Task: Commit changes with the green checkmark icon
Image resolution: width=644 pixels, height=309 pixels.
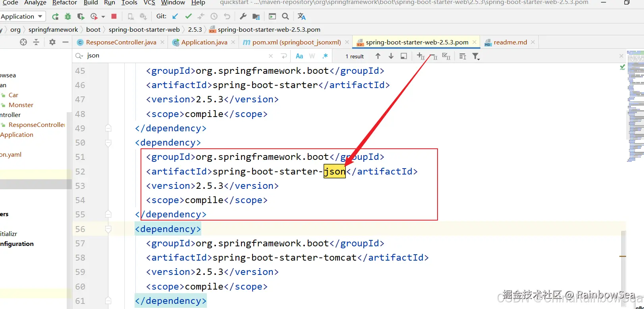Action: [188, 16]
